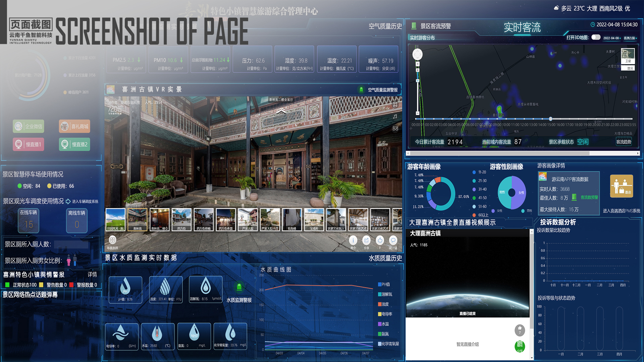The width and height of the screenshot is (644, 362).
Task: Click the VR share (分享) icon
Action: coord(366,240)
